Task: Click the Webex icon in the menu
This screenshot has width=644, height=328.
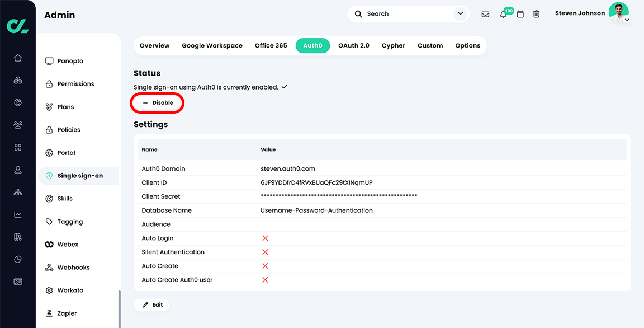Action: [49, 244]
